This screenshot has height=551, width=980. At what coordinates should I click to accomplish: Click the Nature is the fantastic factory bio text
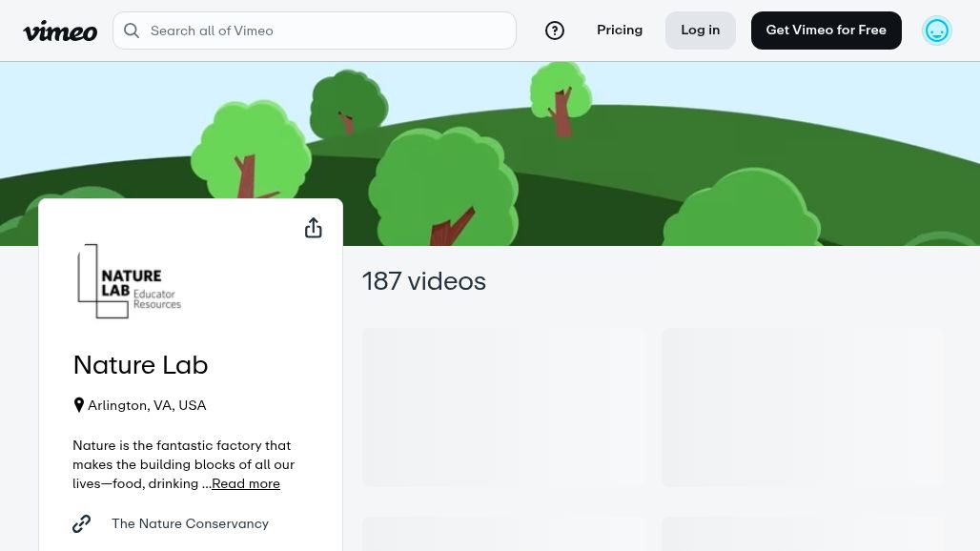(183, 464)
